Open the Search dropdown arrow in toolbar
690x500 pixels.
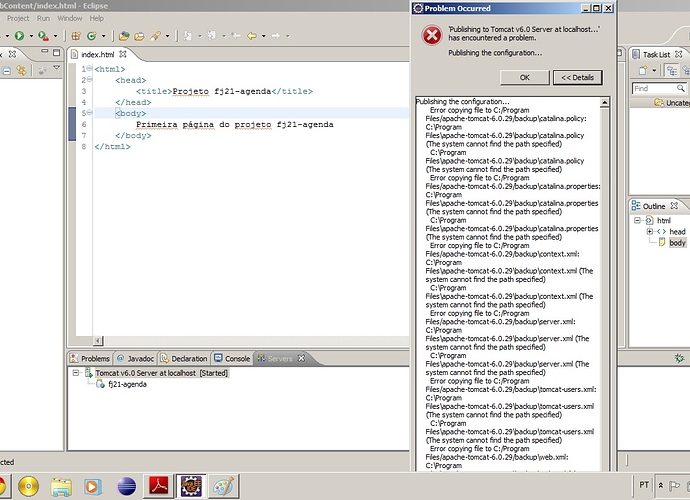[x=167, y=36]
